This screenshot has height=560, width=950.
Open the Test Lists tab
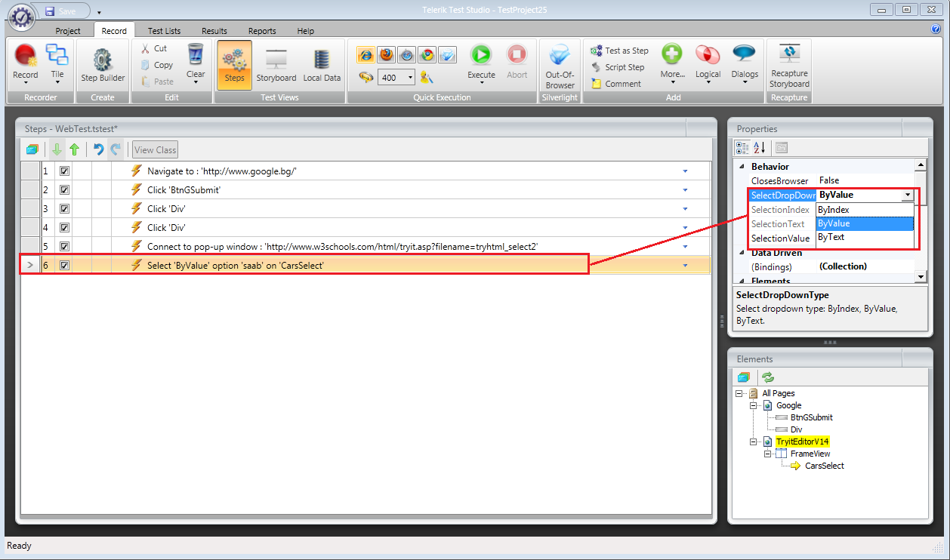(164, 31)
